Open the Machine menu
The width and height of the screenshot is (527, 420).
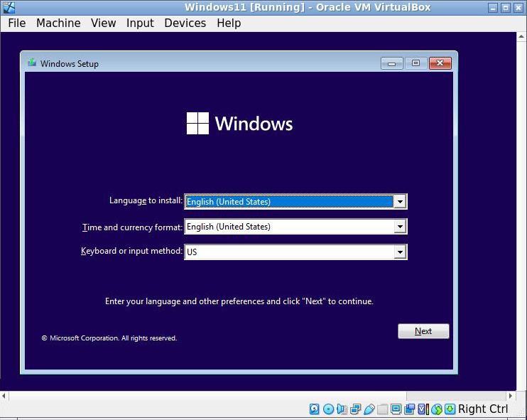point(58,23)
